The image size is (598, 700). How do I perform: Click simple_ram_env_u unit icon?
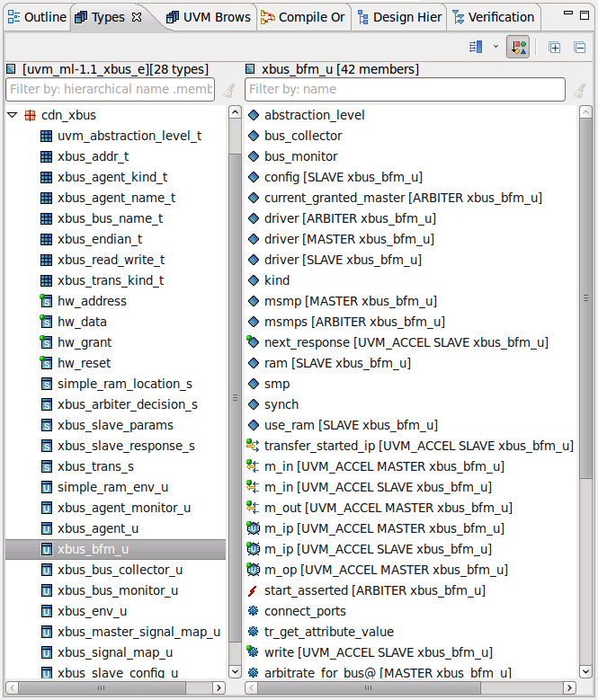pyautogui.click(x=46, y=488)
